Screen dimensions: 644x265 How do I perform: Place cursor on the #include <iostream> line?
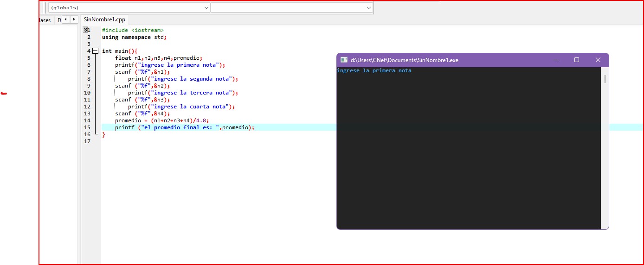pos(133,30)
